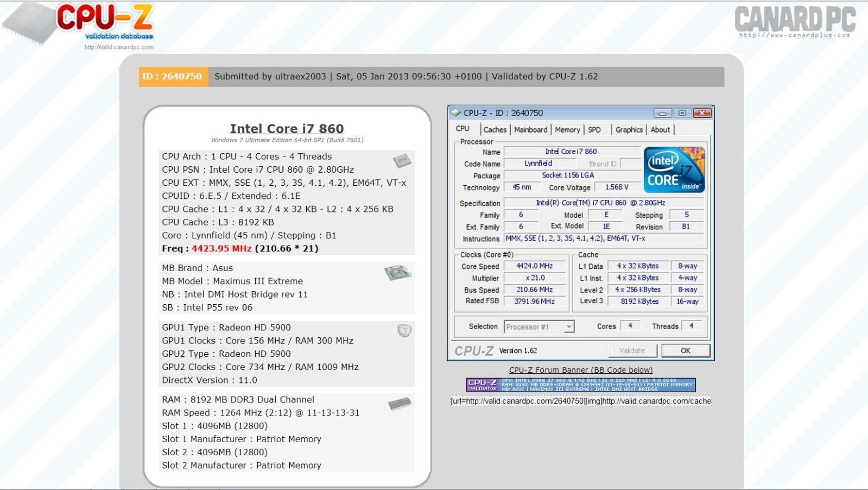Screen dimensions: 868x490
Task: Open the Intel Core i7 860 title link
Action: [x=287, y=129]
